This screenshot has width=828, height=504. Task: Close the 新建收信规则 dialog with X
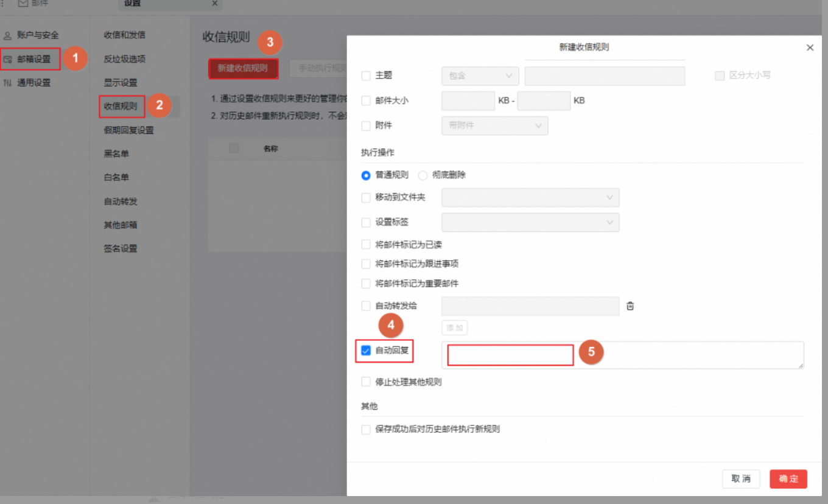coord(810,47)
